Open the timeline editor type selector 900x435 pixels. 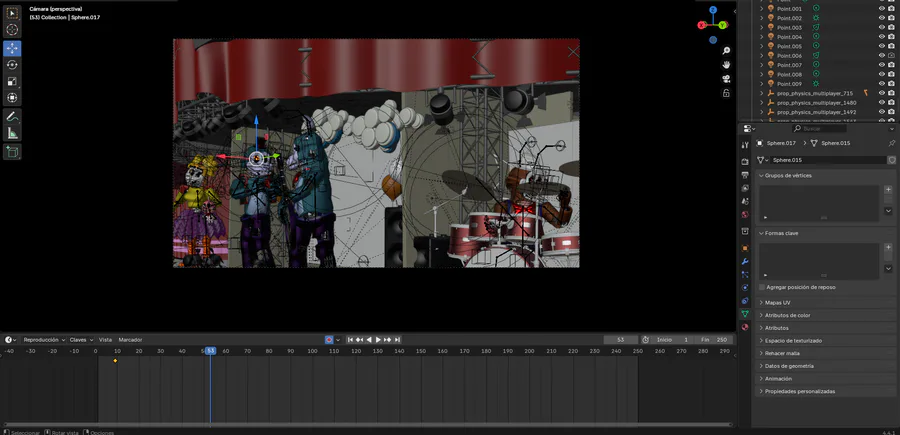point(10,340)
